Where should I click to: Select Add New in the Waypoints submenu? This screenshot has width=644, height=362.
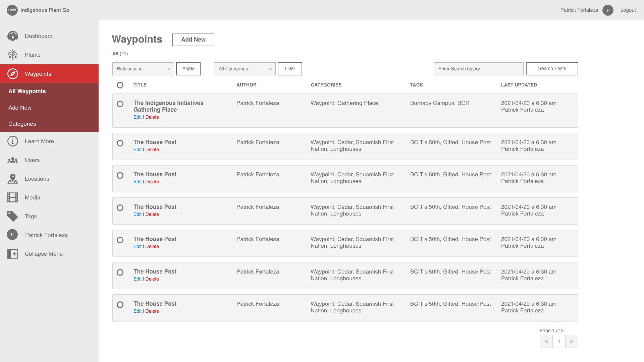click(20, 108)
